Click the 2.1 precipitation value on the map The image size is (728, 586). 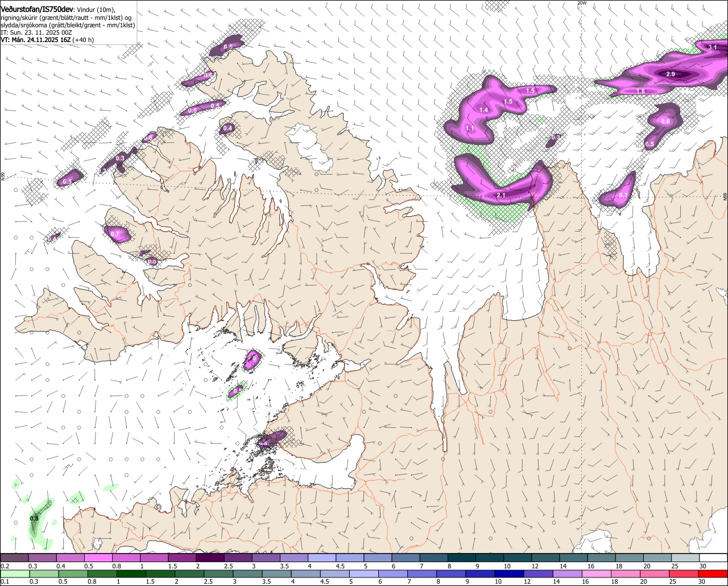coord(501,195)
